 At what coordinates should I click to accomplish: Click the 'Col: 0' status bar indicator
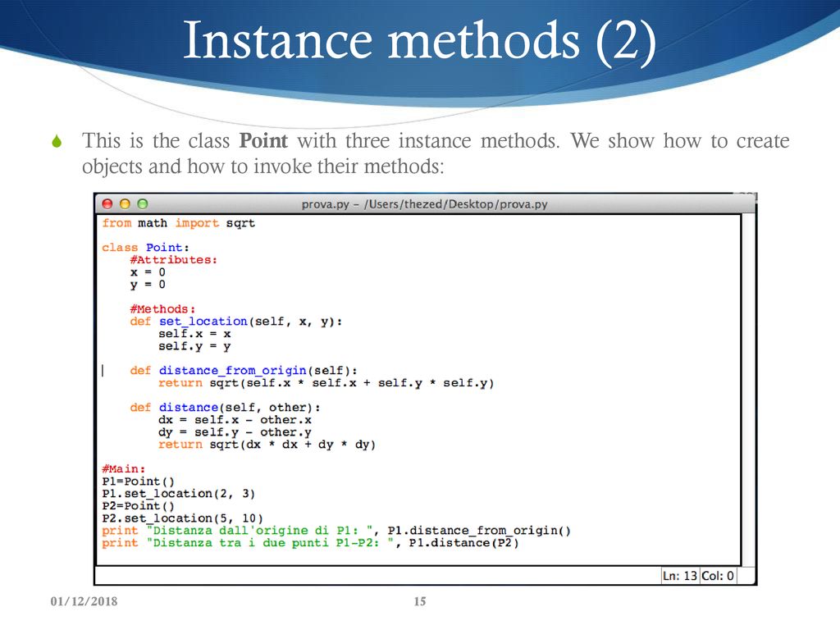718,576
